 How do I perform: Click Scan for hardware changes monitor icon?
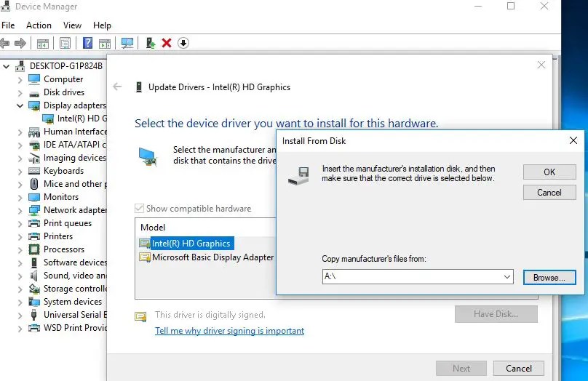tap(127, 43)
